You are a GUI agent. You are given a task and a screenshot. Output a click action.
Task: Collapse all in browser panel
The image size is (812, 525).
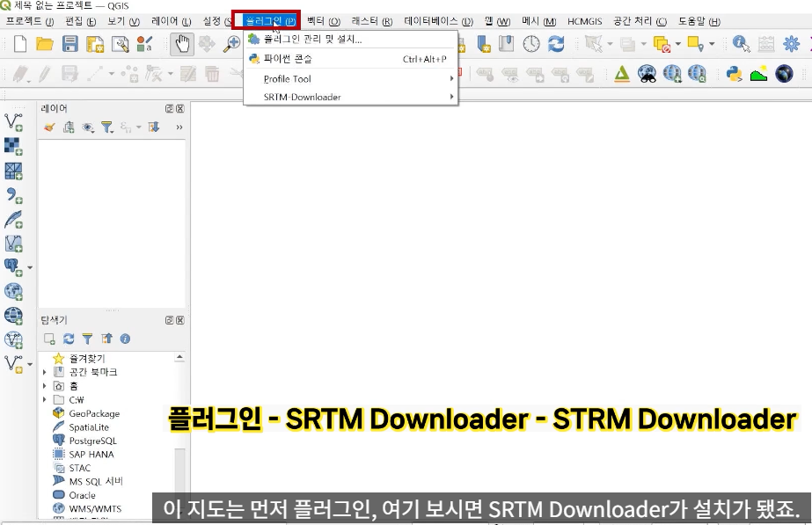[106, 339]
